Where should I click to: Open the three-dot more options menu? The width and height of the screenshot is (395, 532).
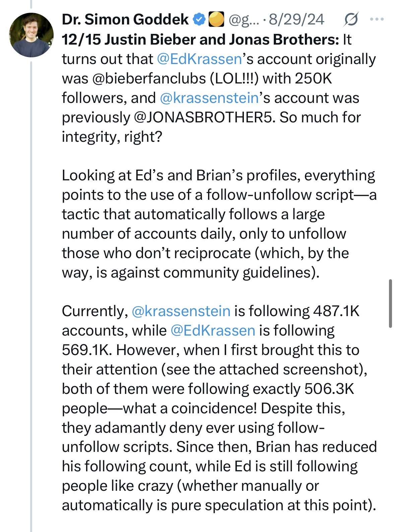377,19
